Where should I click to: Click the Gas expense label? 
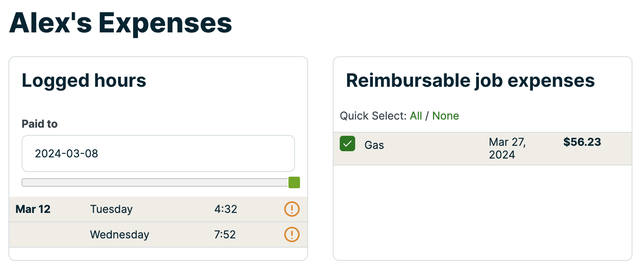pyautogui.click(x=374, y=145)
